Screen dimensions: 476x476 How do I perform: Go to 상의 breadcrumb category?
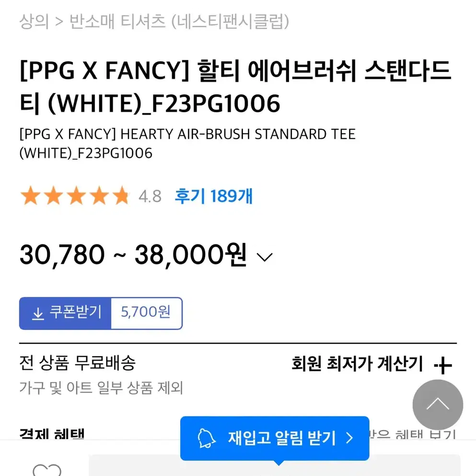34,21
